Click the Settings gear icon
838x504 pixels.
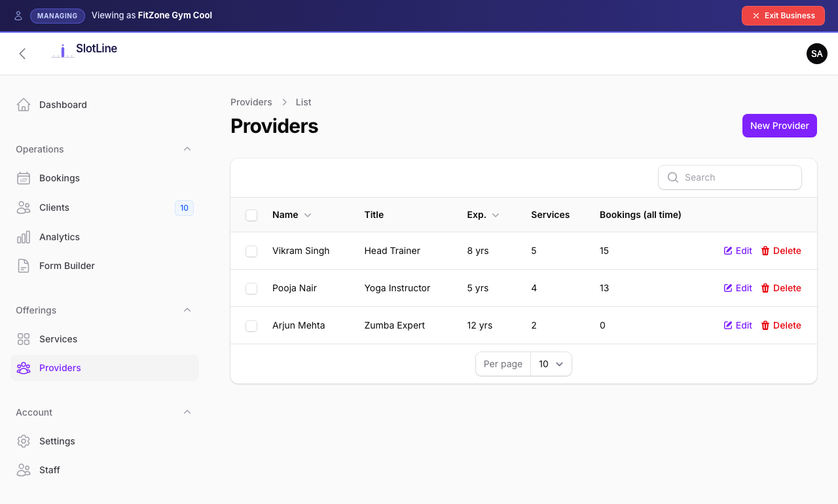pos(24,441)
